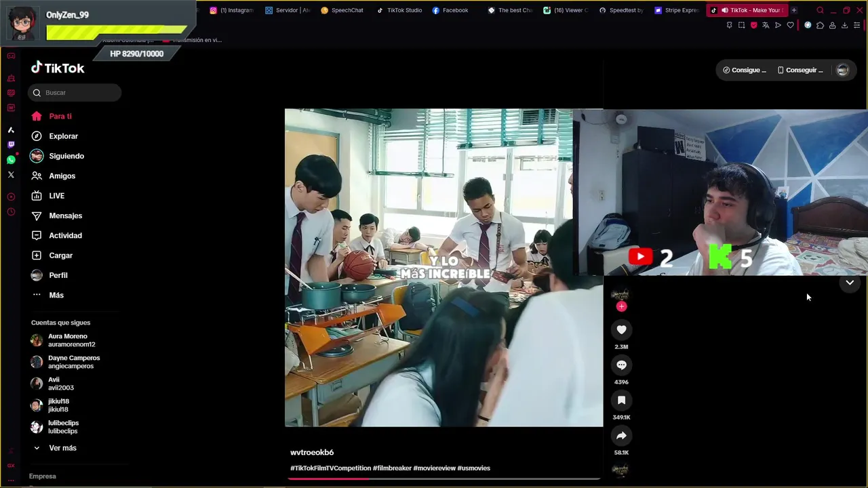Click Cargar to upload a video

[x=52, y=256]
